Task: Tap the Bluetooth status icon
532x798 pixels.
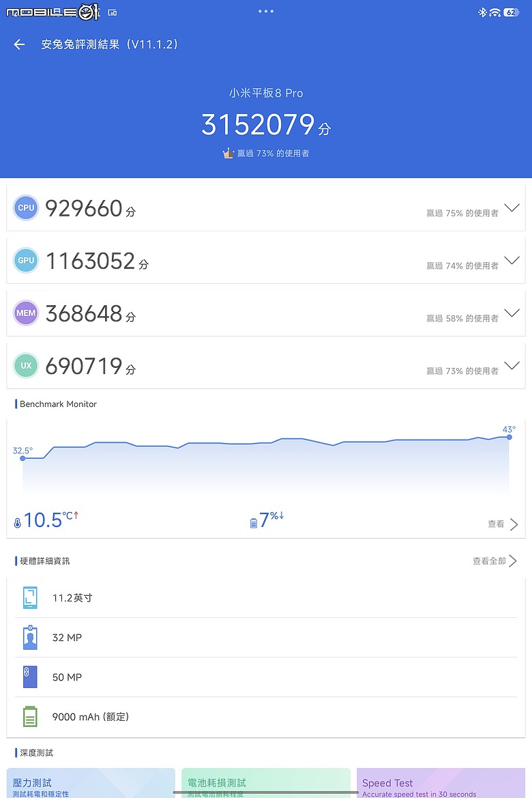Action: [482, 12]
